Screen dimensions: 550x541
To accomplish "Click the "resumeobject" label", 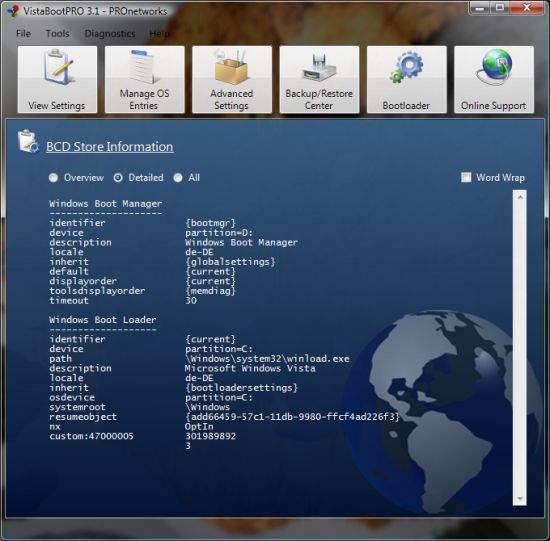I will 83,416.
